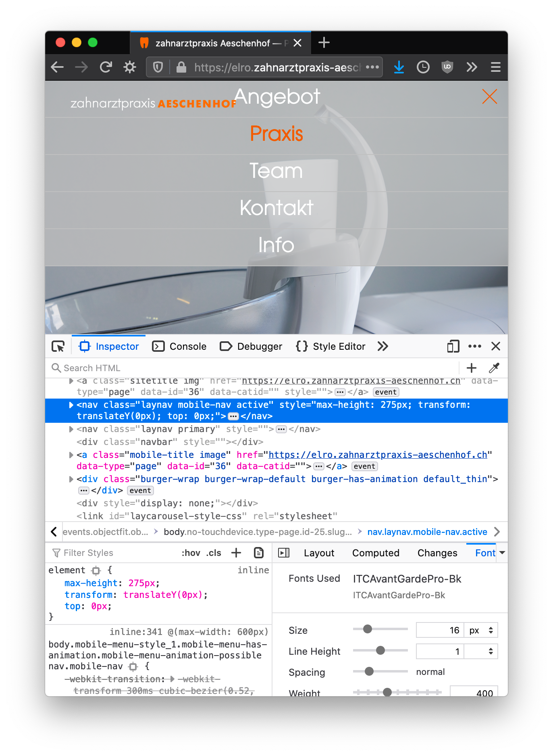
Task: Reload the current page
Action: (106, 67)
